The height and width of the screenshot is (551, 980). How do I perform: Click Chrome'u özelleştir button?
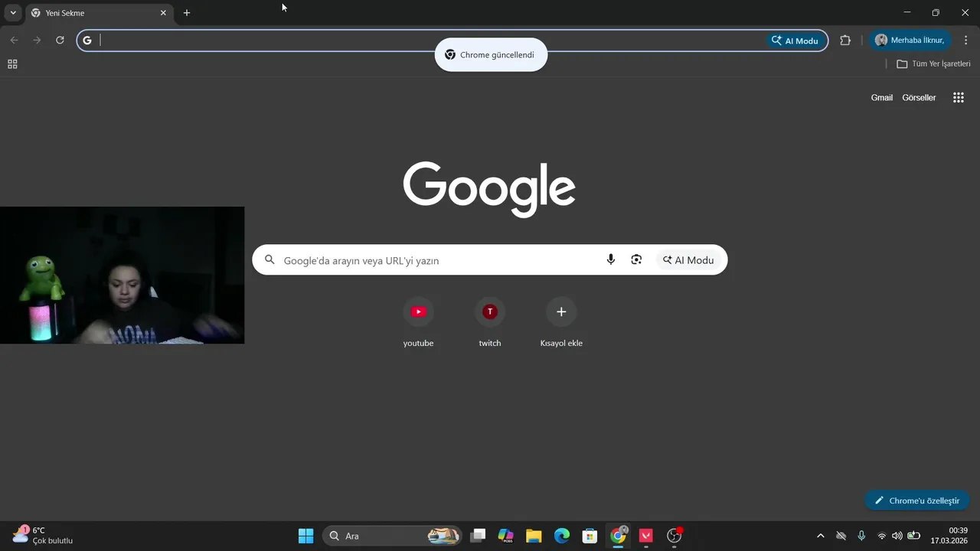coord(917,500)
